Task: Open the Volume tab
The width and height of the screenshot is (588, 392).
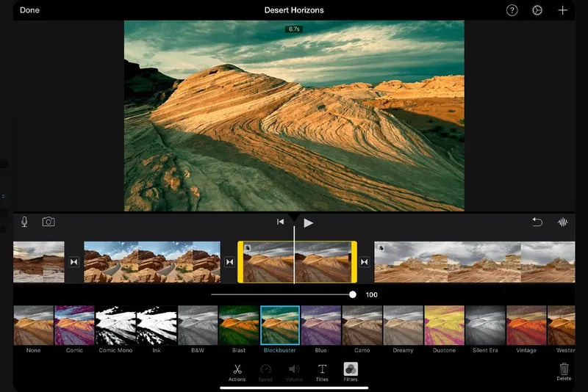Action: (x=294, y=373)
